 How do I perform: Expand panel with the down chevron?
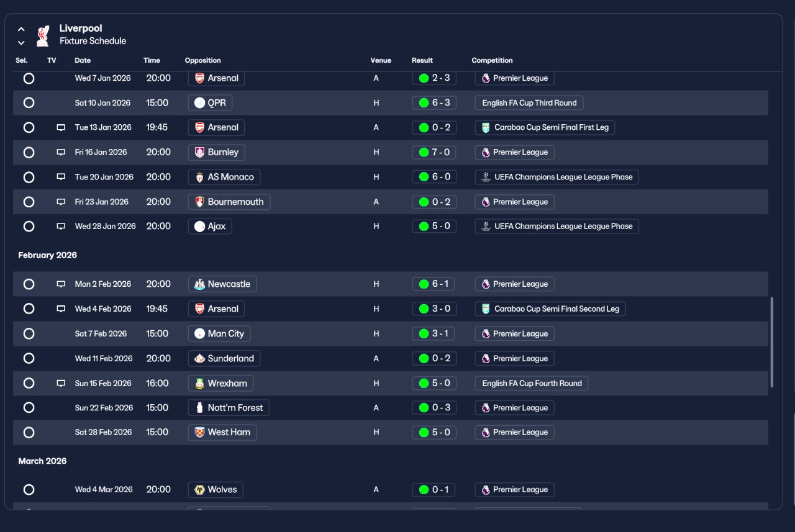(21, 43)
